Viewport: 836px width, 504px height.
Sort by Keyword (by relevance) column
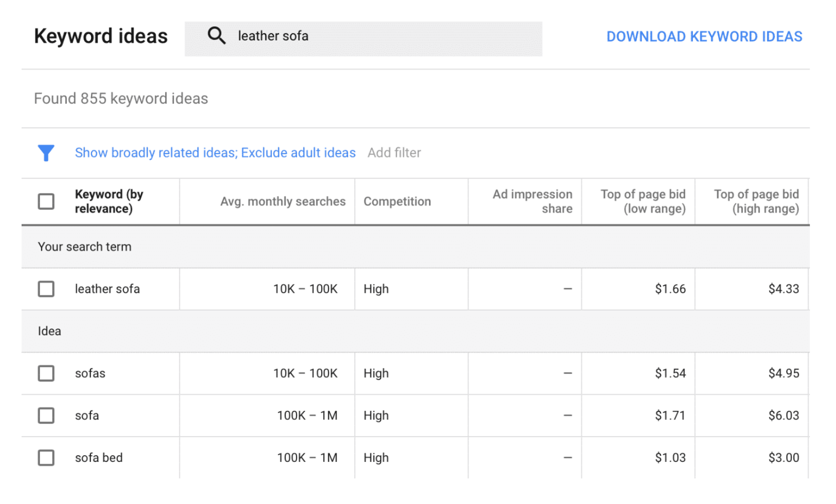click(109, 201)
